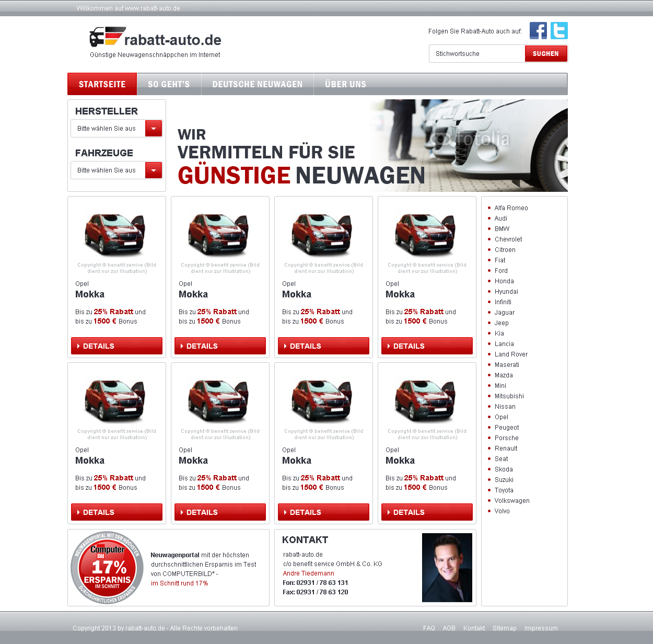Open the Alfa Romeo brand link

511,208
